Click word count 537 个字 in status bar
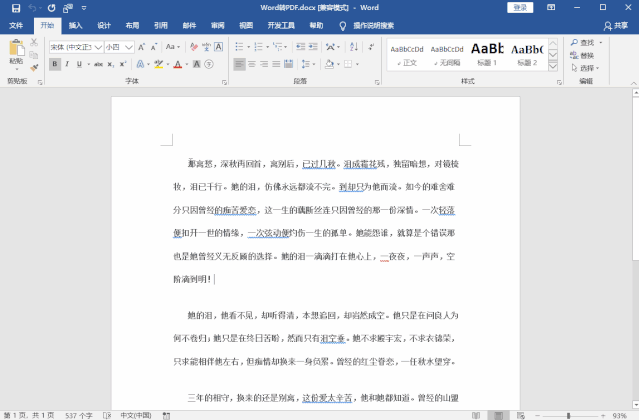Screen dimensions: 639x420 coord(79,416)
